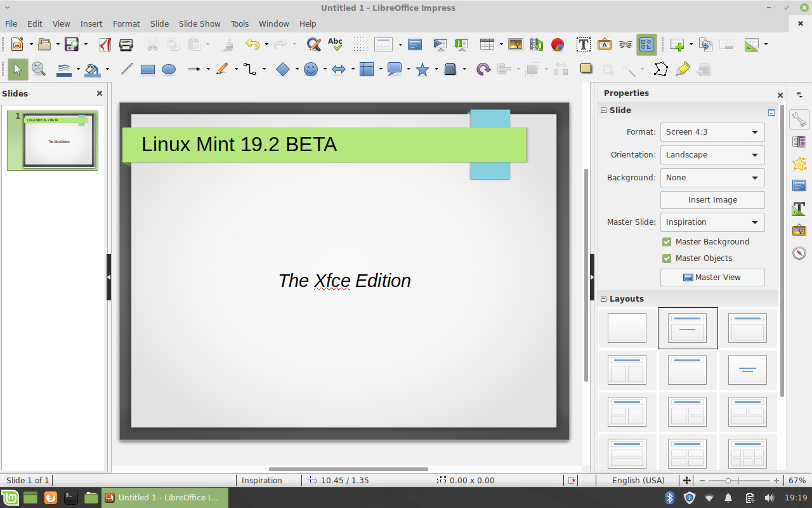Click the Insert Image button

[712, 199]
